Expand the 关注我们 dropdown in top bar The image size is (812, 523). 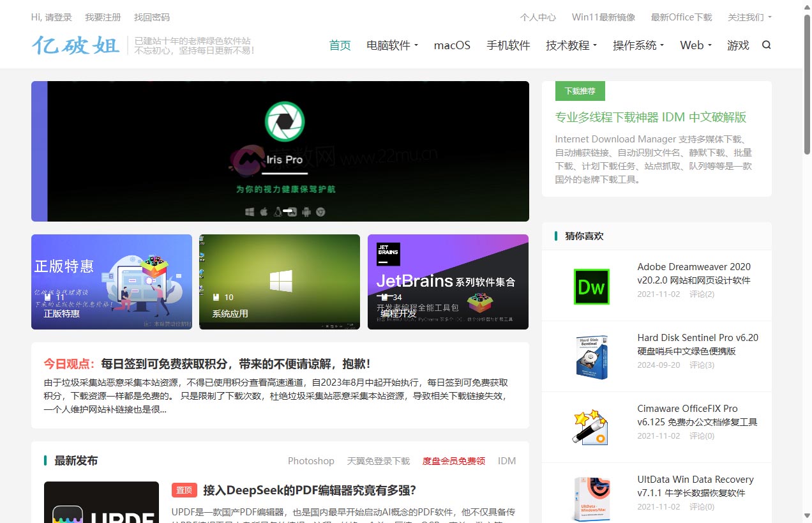(749, 17)
